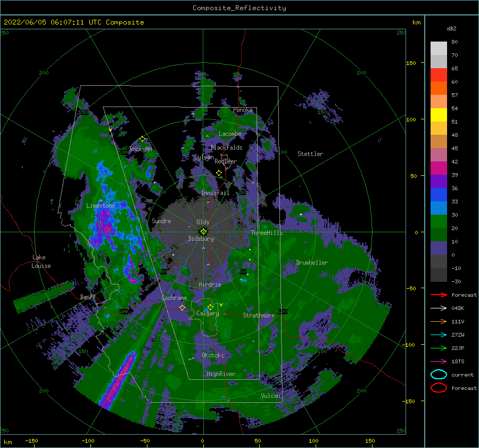Screen dimensions: 479x448
Task: Click the Ponoka city label
Action: [x=243, y=110]
